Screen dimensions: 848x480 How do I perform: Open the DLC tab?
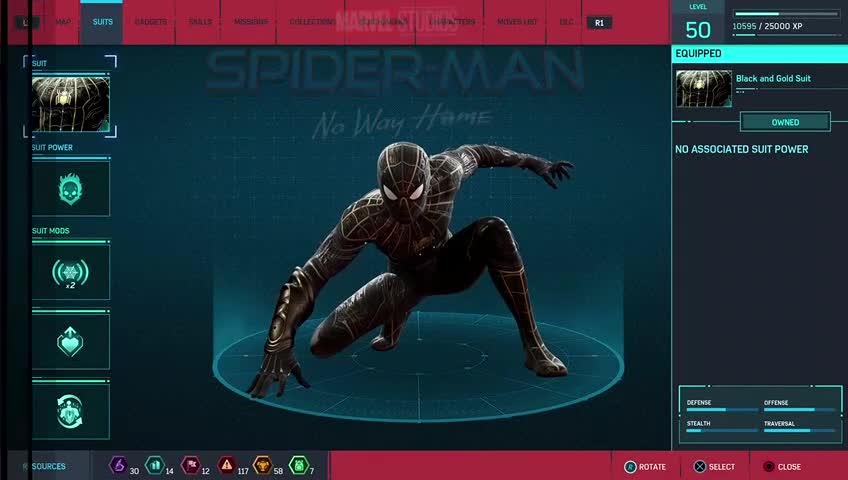point(566,22)
